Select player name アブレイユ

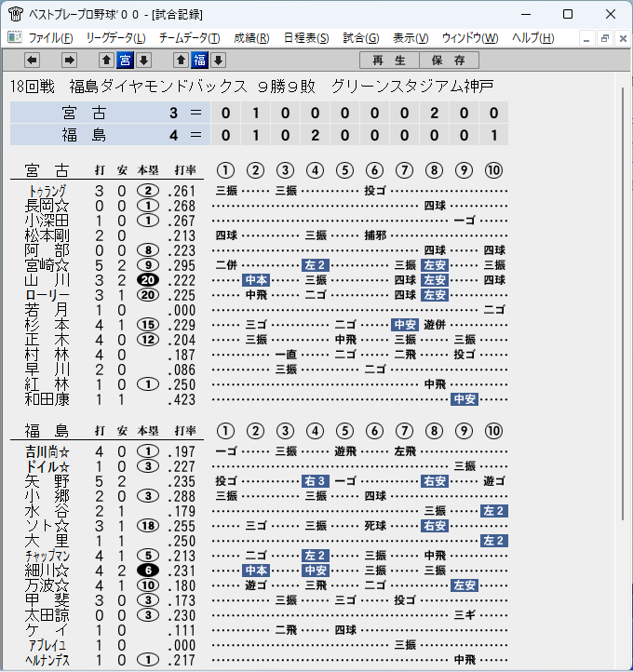tap(47, 645)
